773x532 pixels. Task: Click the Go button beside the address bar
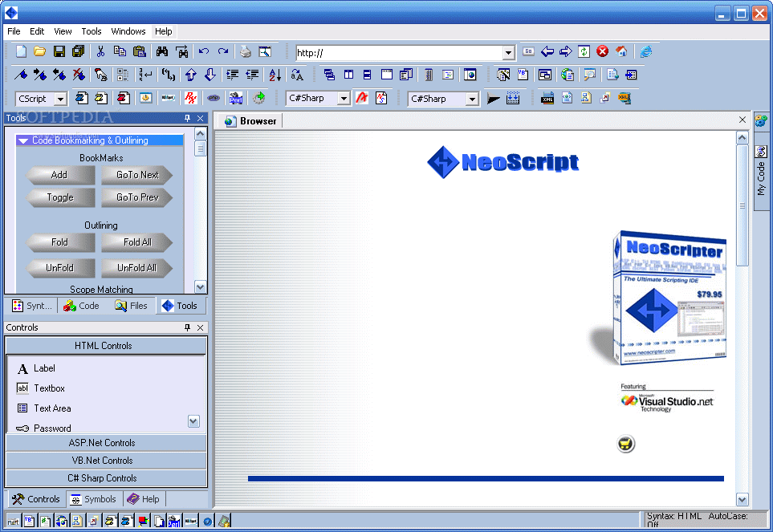pos(528,51)
